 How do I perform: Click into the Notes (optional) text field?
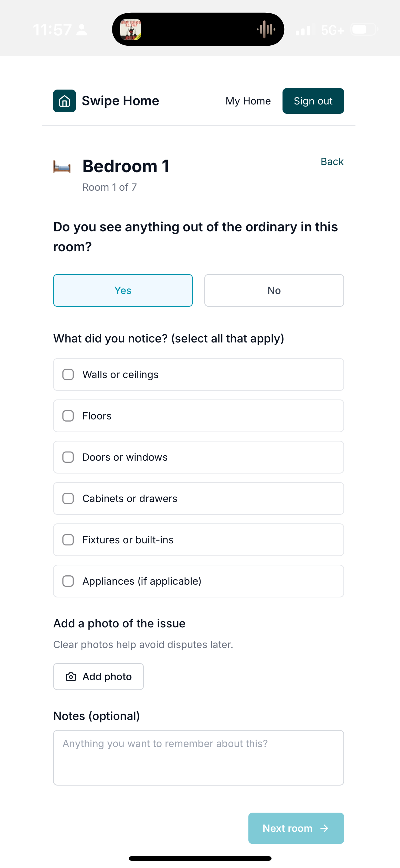click(198, 758)
